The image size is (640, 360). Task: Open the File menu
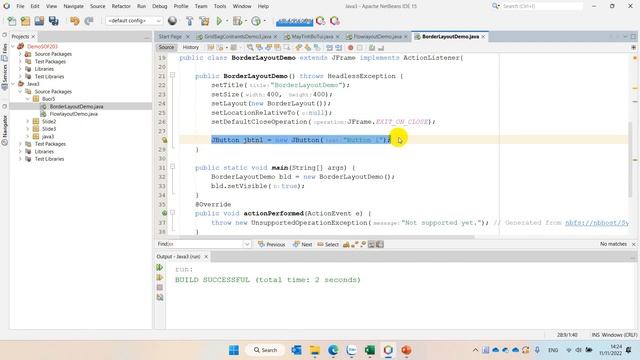(20, 6)
